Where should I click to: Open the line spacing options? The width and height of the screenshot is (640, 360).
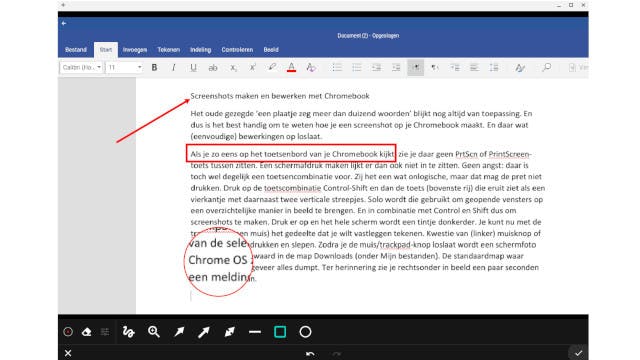(x=494, y=68)
